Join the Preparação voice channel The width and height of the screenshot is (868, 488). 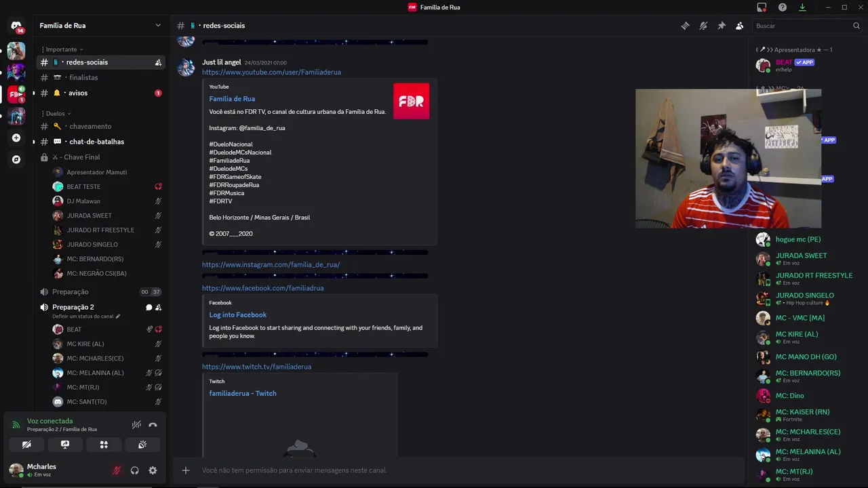(x=100, y=292)
